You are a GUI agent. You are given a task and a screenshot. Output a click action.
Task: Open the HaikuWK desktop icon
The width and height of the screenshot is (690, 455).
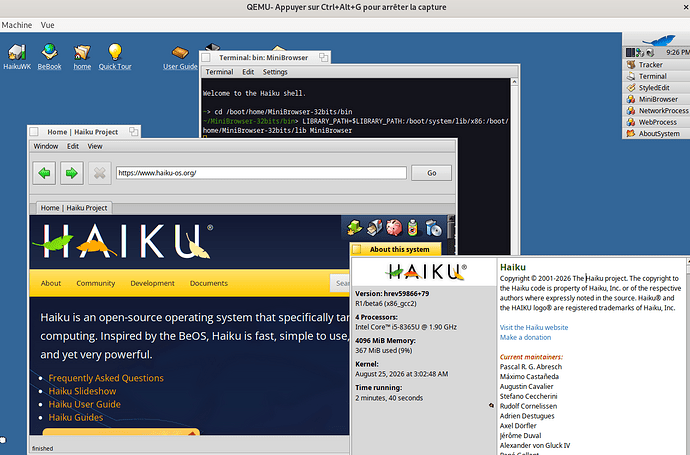click(x=17, y=57)
